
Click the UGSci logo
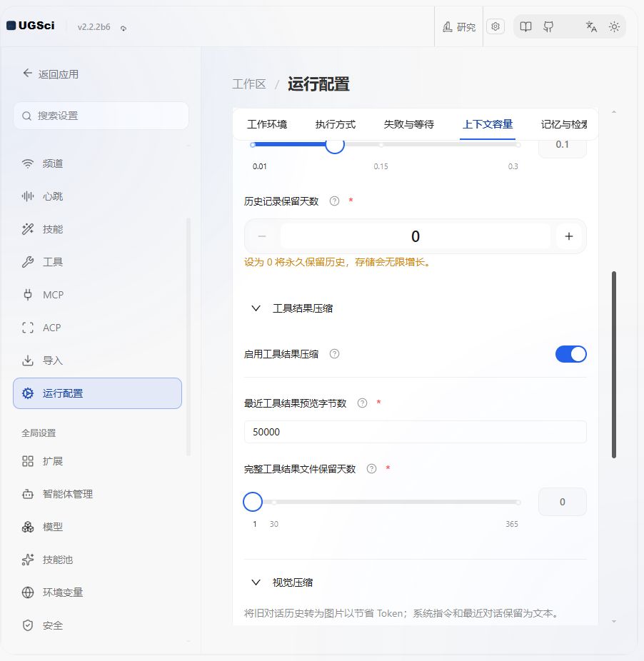(31, 26)
